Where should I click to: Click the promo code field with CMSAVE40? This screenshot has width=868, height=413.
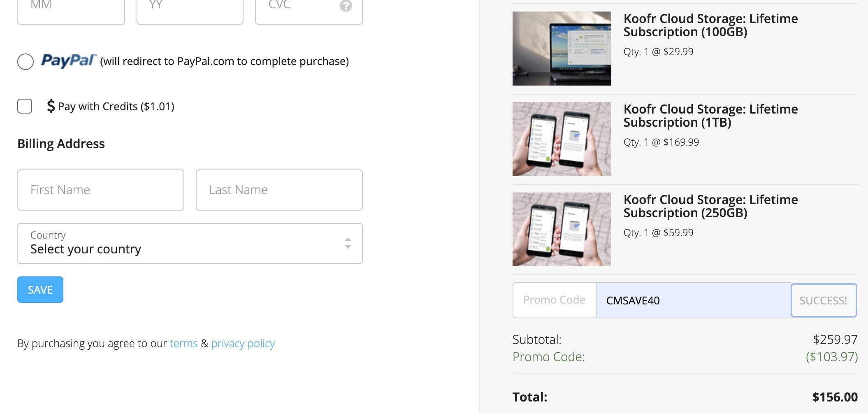coord(693,300)
